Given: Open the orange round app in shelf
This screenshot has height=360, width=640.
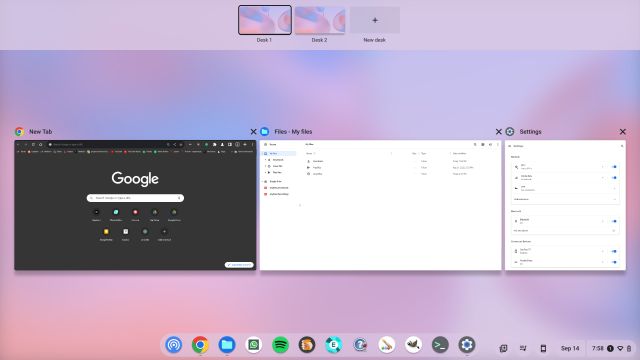Looking at the screenshot, I should tap(307, 345).
